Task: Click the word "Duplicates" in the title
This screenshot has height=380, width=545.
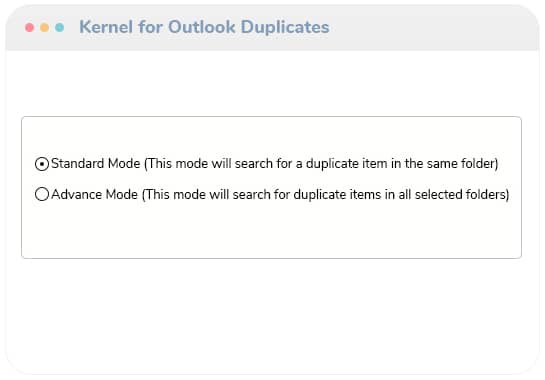Action: tap(285, 27)
